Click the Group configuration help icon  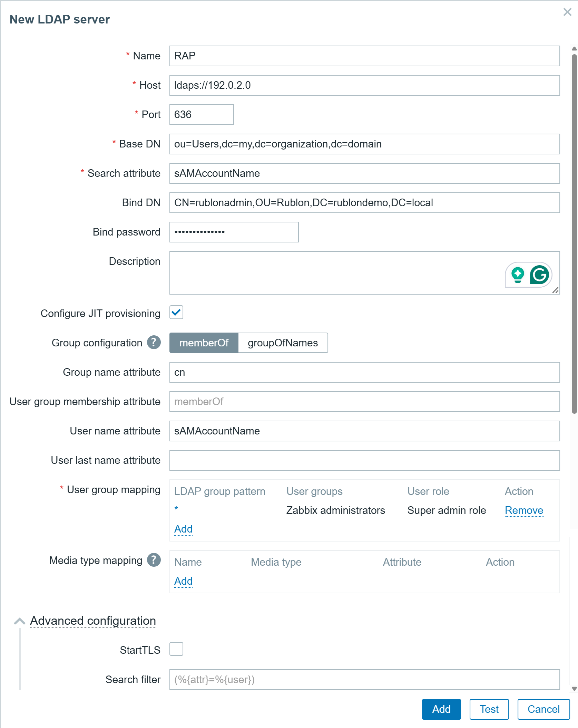pos(154,342)
